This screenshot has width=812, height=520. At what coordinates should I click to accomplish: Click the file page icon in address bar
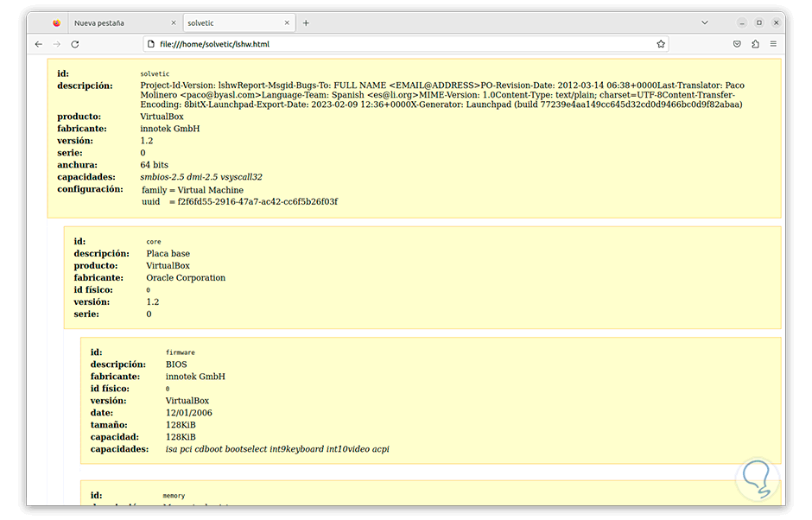tap(150, 44)
